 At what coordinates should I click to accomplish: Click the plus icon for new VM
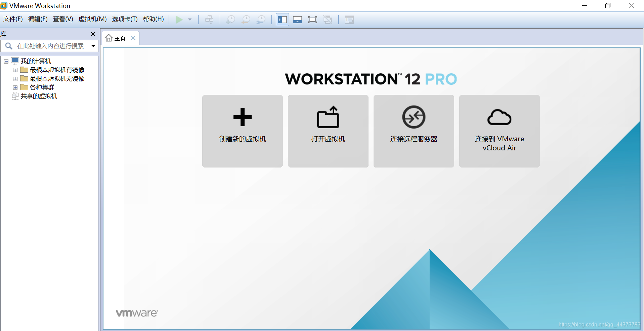(243, 117)
